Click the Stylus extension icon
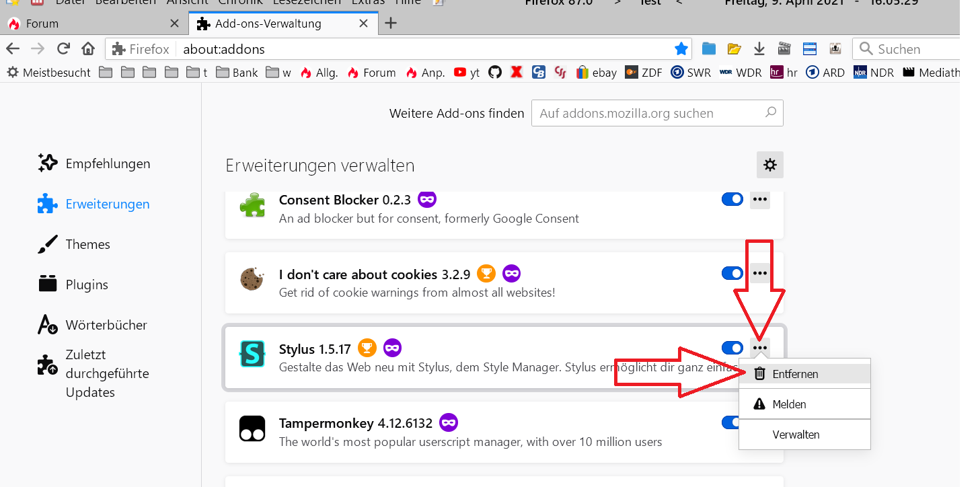 click(x=252, y=354)
